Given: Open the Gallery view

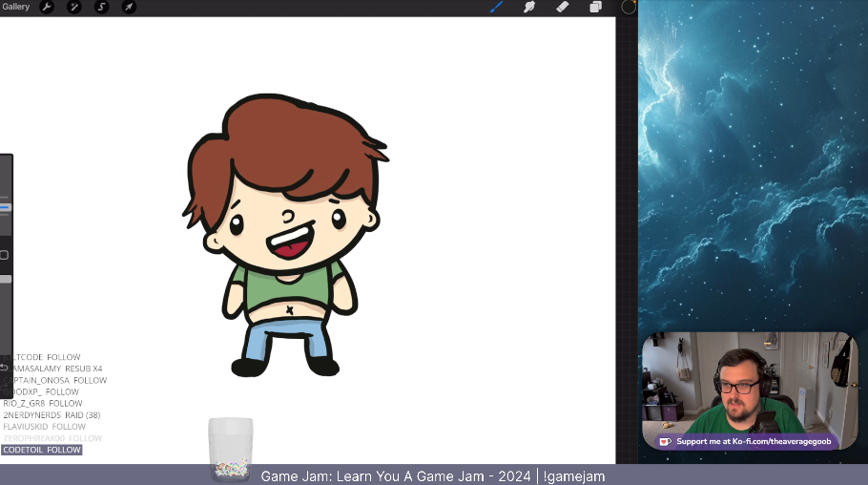Looking at the screenshot, I should click(15, 7).
